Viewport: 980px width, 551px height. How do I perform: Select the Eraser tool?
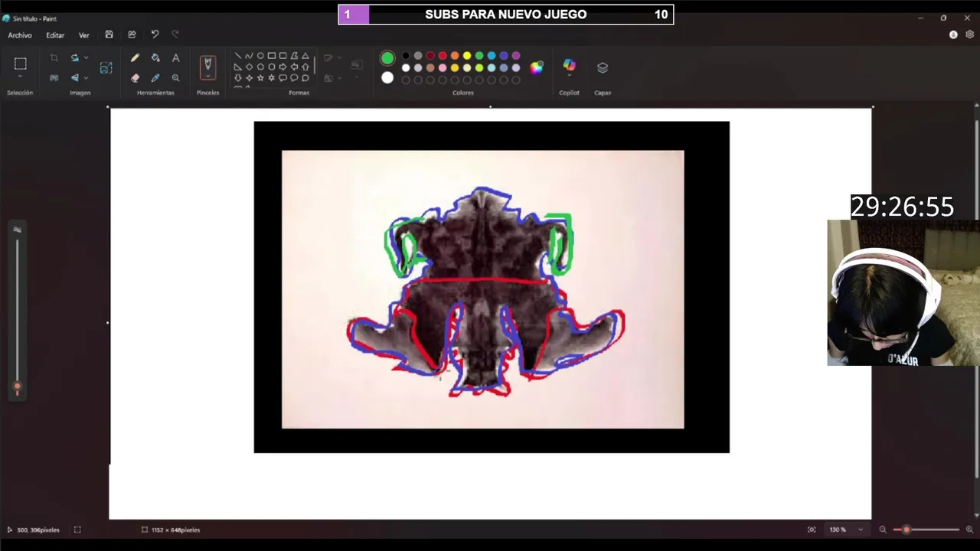point(135,78)
